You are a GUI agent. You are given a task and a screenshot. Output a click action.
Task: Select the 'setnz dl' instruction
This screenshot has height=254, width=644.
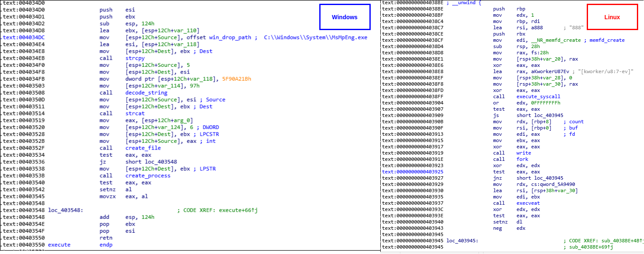(508, 222)
